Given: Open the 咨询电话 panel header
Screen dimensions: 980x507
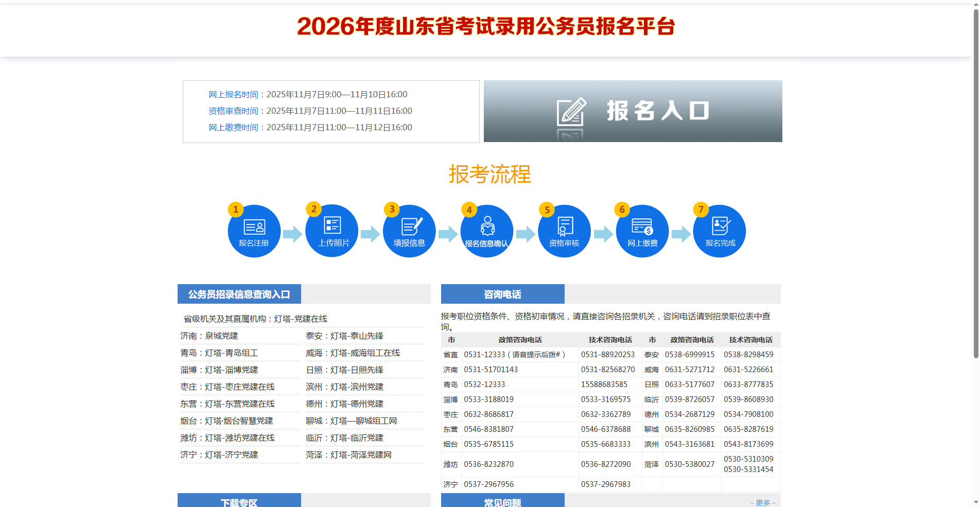Looking at the screenshot, I should (x=502, y=294).
